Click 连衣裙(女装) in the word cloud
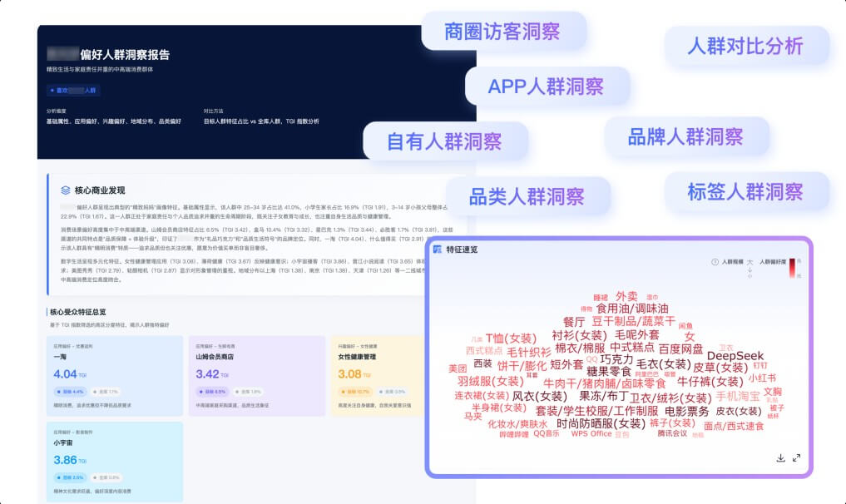The height and width of the screenshot is (504, 846). (482, 396)
